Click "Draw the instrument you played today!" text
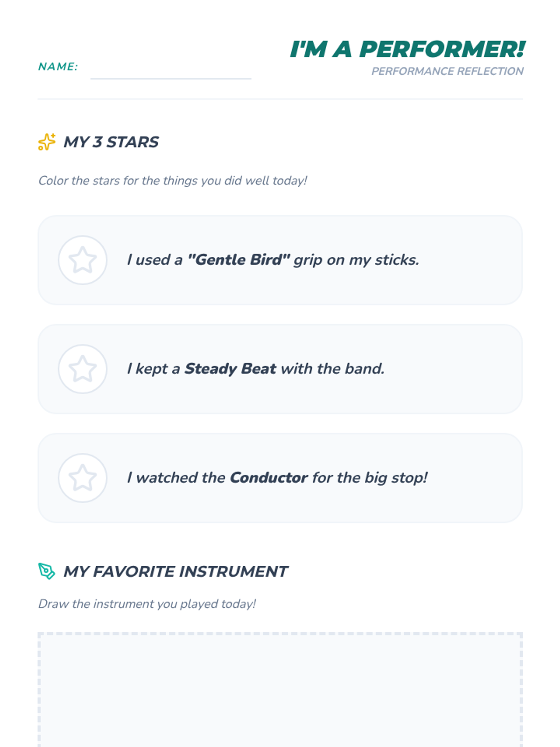Screen dimensions: 560x747 (147, 604)
